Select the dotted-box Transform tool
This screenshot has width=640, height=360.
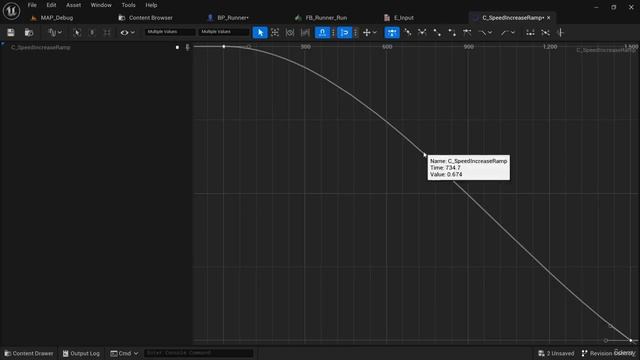point(275,33)
